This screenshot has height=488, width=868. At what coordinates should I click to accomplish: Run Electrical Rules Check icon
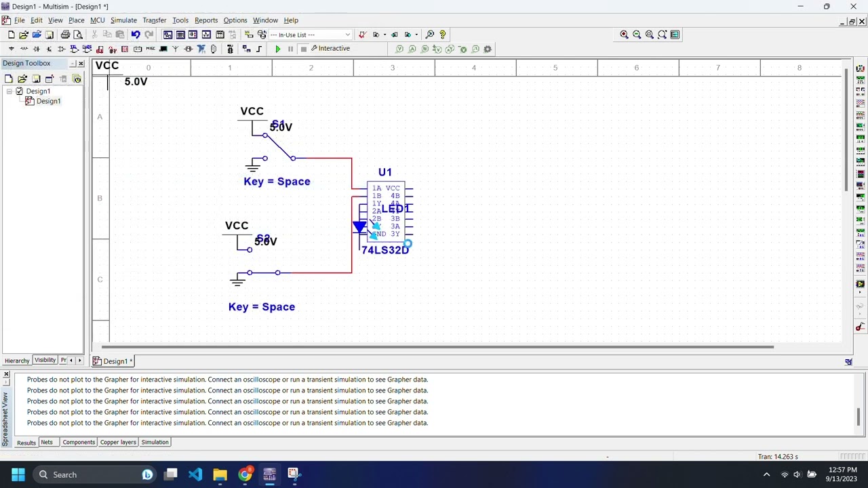pos(363,35)
